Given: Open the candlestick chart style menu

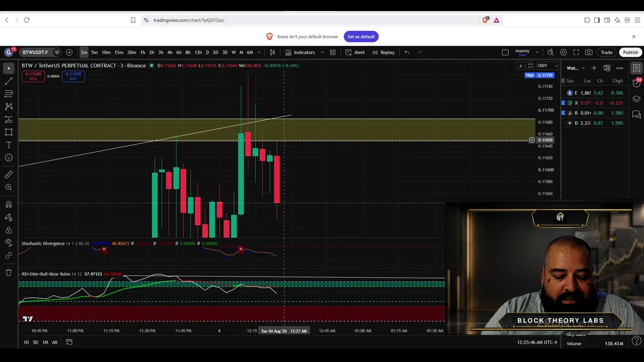Looking at the screenshot, I should tap(273, 52).
